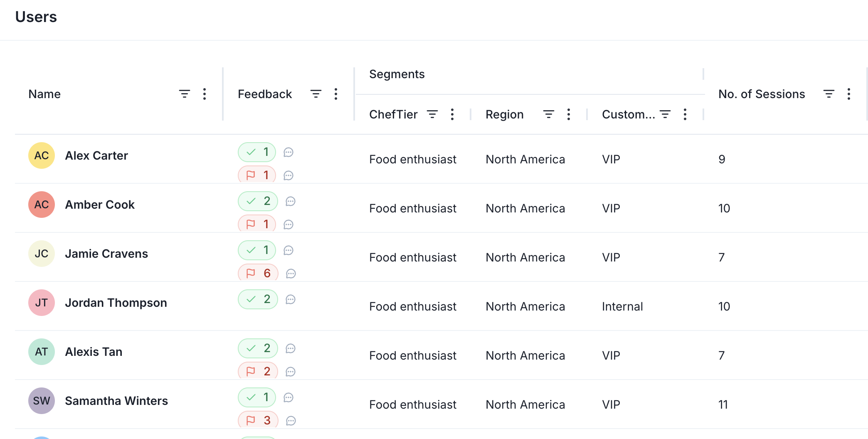
Task: Open Jamie Cravens' flagged feedback comment icon
Action: [x=291, y=274]
